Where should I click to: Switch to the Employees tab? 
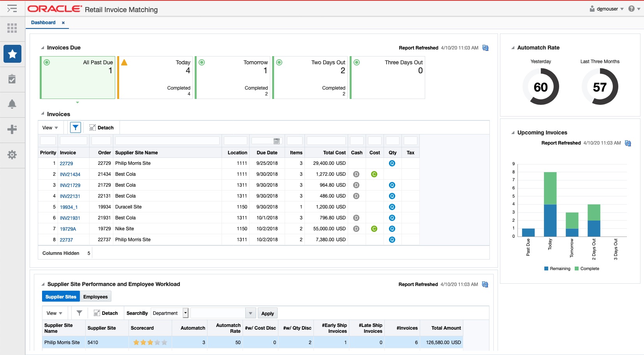tap(95, 297)
